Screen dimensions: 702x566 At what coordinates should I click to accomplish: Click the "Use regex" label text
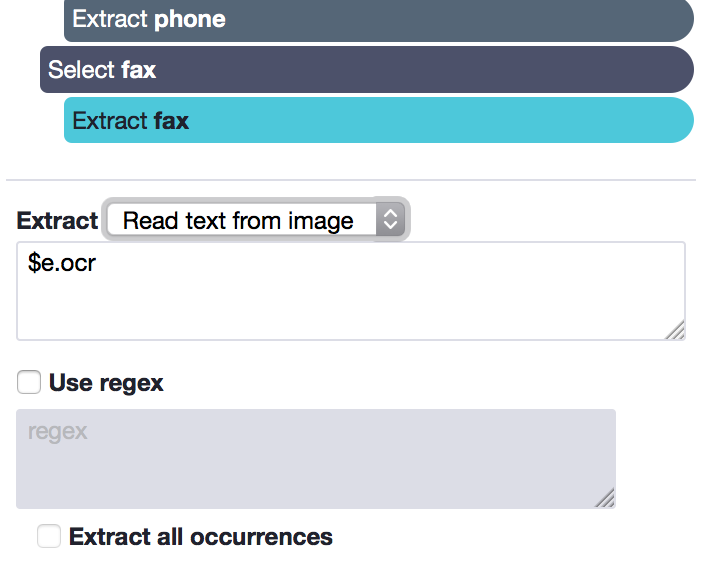click(106, 383)
